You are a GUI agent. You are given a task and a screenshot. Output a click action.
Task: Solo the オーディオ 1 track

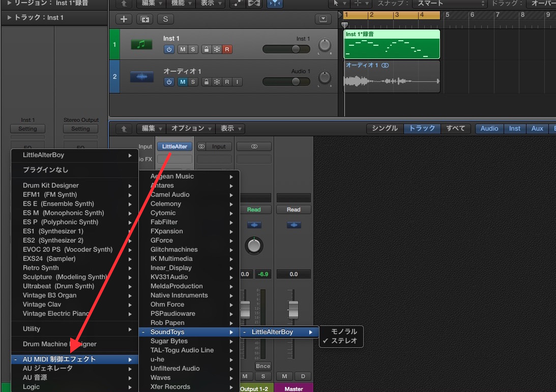[193, 82]
